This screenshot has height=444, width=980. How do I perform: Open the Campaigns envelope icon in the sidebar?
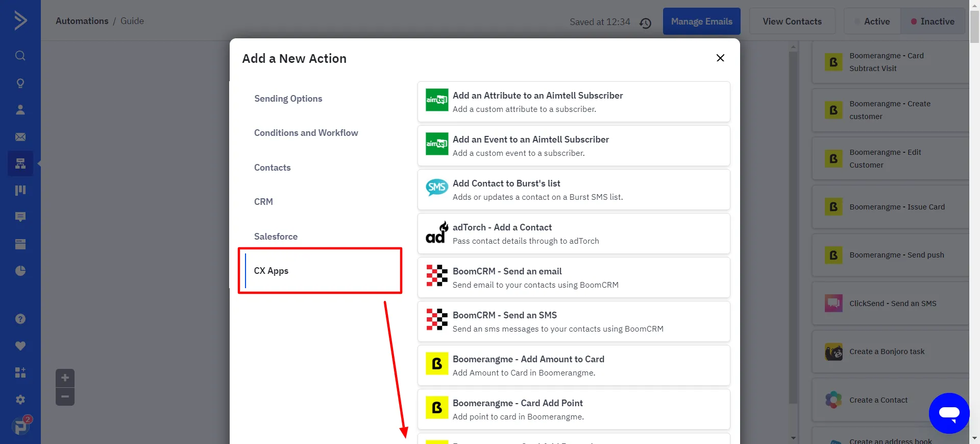click(20, 136)
